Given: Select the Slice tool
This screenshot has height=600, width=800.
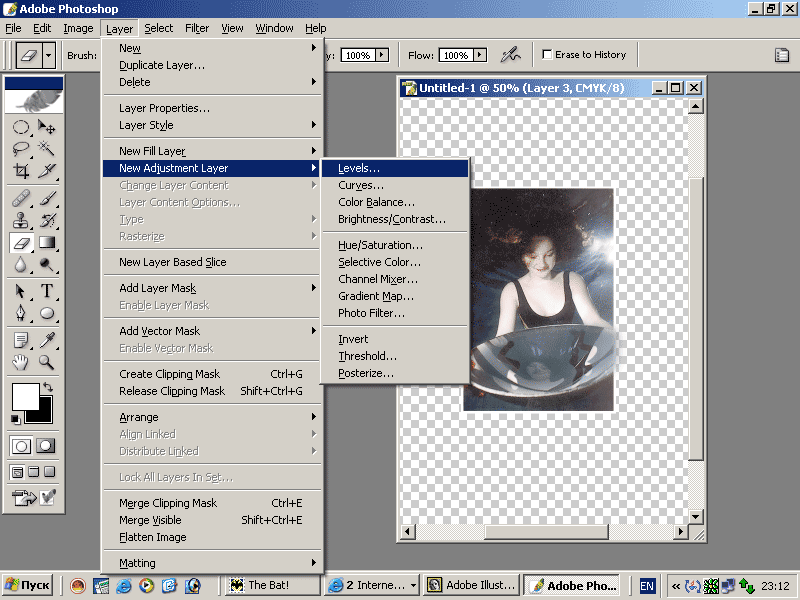Looking at the screenshot, I should [x=47, y=170].
